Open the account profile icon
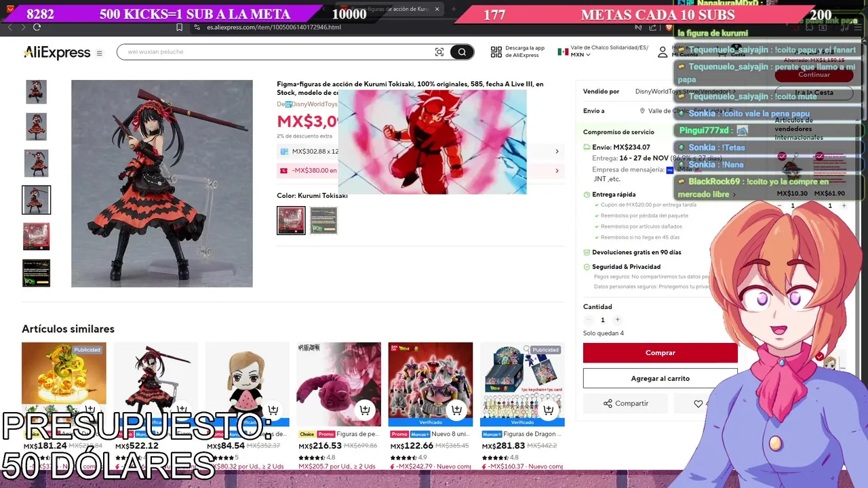This screenshot has width=868, height=488. click(x=663, y=52)
